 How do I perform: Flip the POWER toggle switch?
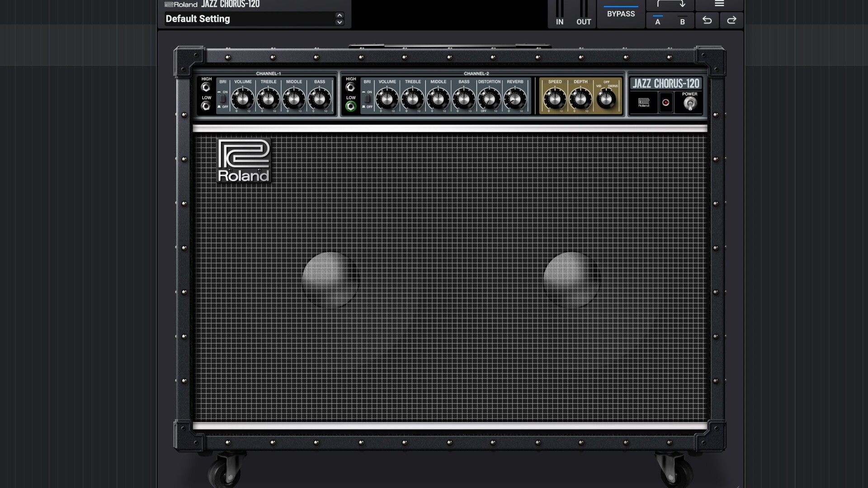(x=689, y=103)
